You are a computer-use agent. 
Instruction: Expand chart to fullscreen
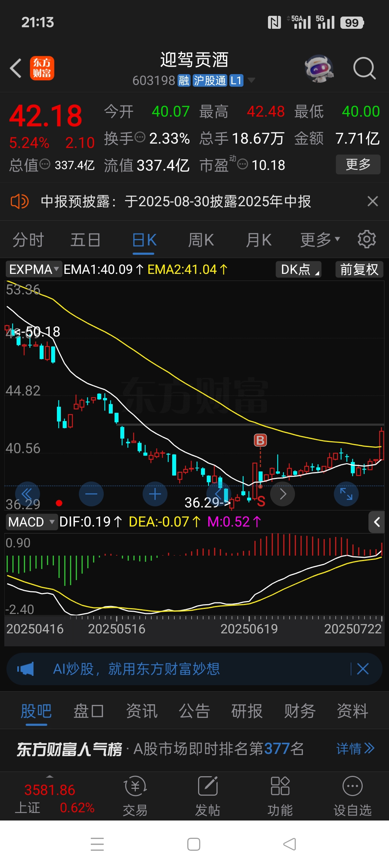(x=346, y=494)
